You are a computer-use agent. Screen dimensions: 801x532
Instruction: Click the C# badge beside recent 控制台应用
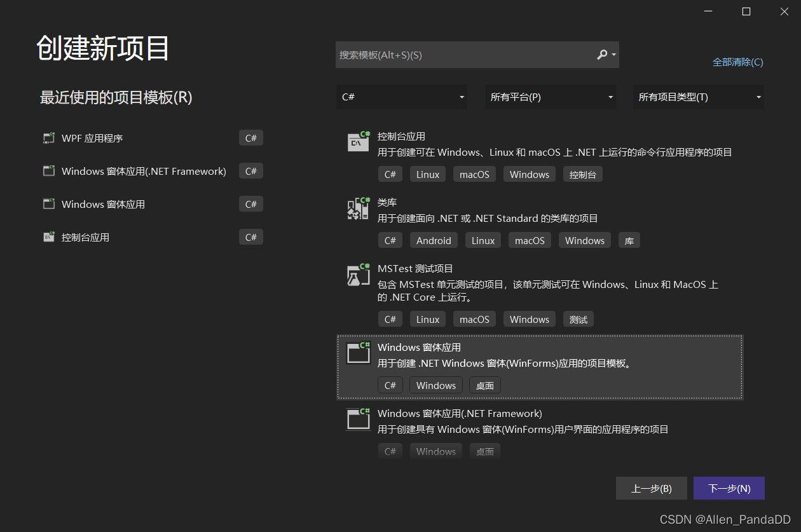[x=251, y=237]
